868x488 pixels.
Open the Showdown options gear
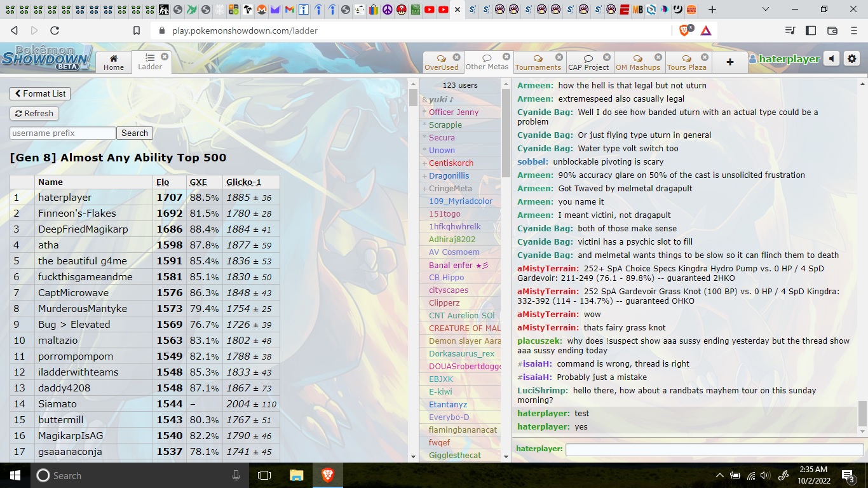852,59
